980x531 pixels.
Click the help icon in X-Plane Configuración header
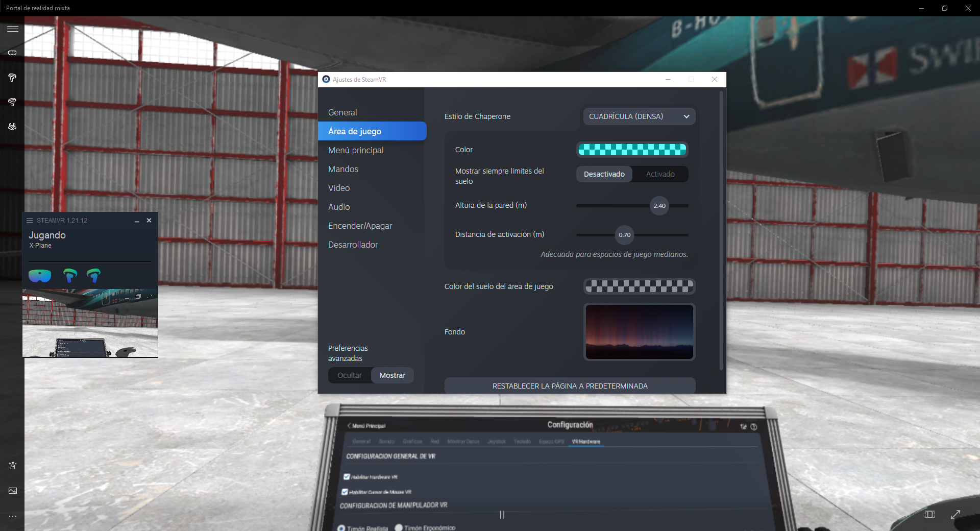pyautogui.click(x=754, y=427)
